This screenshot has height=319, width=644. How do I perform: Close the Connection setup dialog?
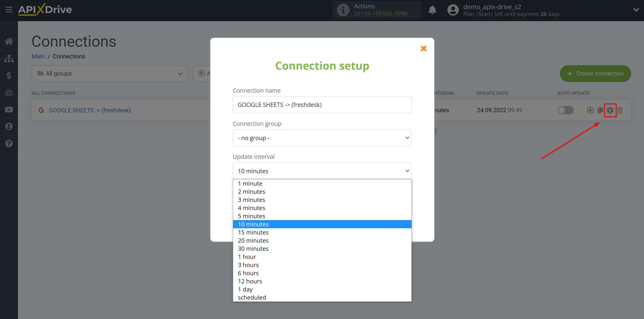[x=423, y=48]
